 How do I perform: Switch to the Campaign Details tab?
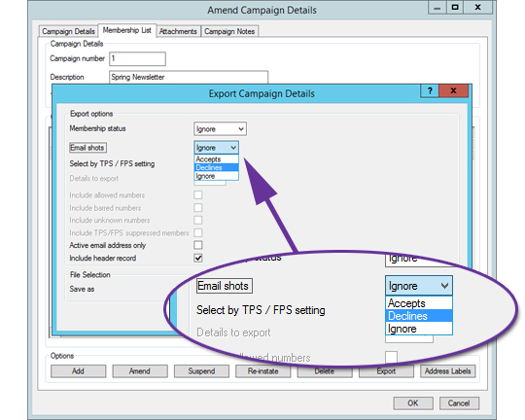[68, 31]
